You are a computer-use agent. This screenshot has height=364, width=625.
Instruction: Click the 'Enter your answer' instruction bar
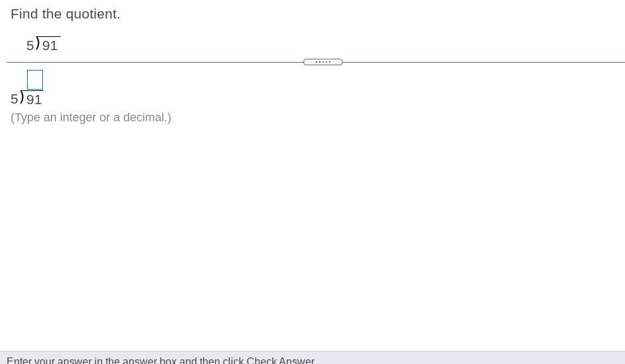pos(312,357)
